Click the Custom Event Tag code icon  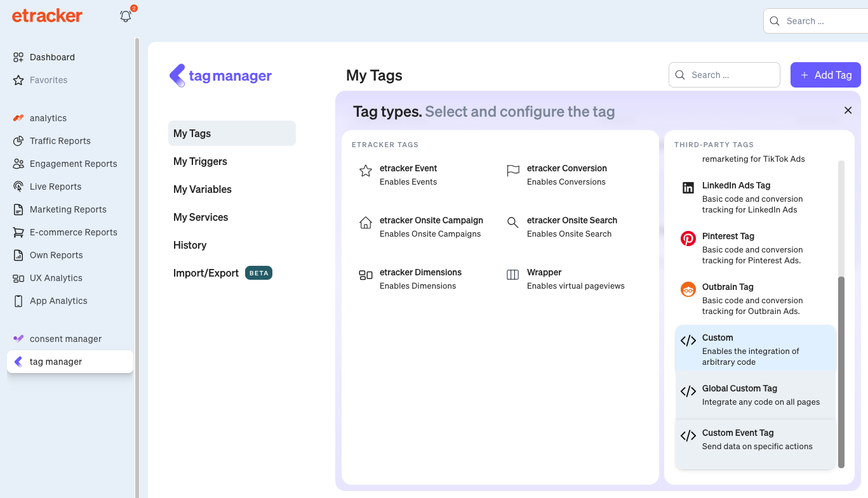(688, 436)
